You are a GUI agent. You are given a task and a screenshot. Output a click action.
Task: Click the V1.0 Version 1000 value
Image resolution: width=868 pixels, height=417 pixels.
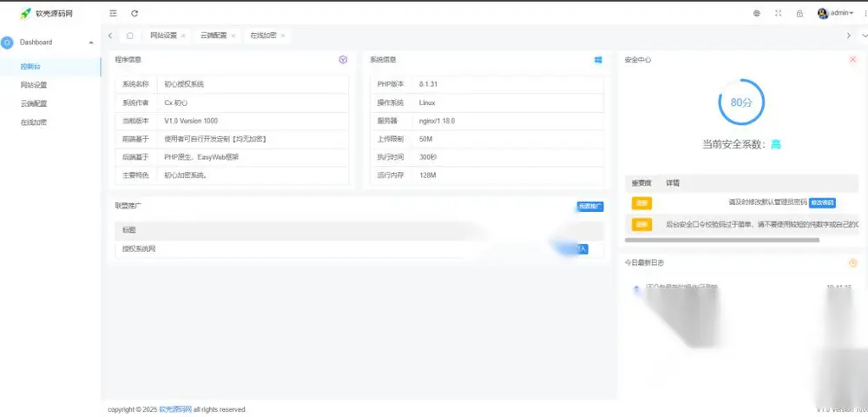pos(191,121)
